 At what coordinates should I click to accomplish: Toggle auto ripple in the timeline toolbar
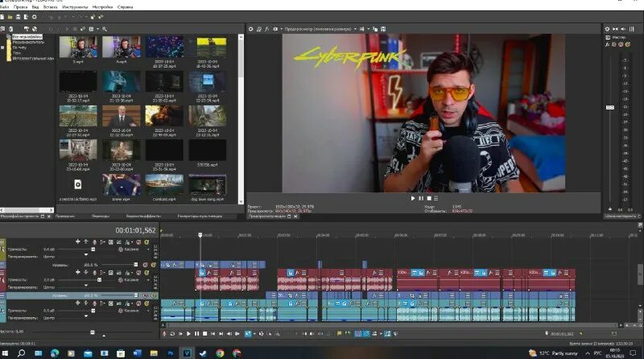point(374,334)
